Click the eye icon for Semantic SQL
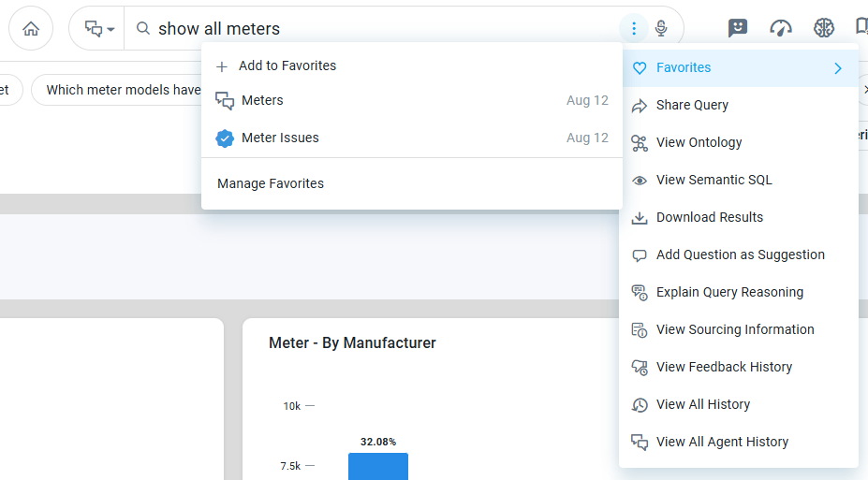 640,181
